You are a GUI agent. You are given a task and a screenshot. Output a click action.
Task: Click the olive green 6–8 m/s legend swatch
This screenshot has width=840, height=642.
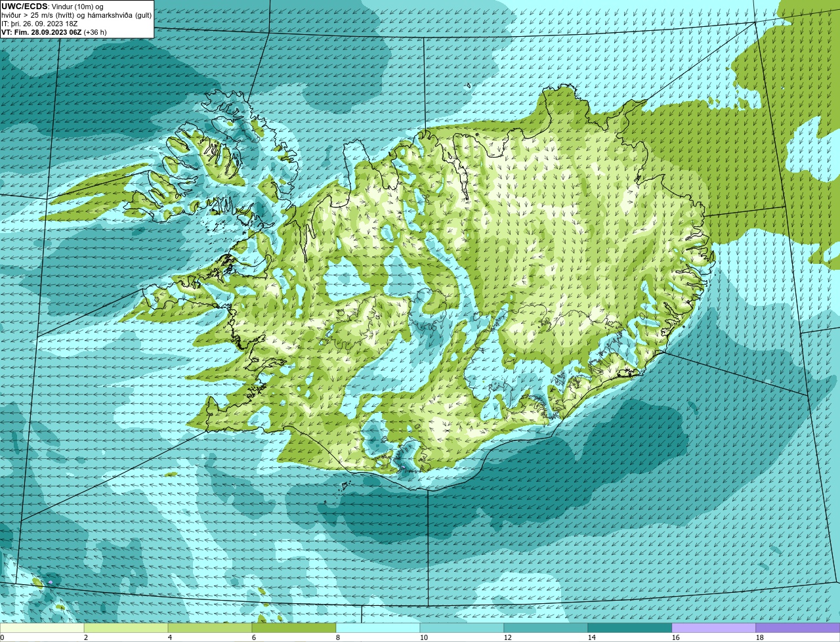click(294, 628)
